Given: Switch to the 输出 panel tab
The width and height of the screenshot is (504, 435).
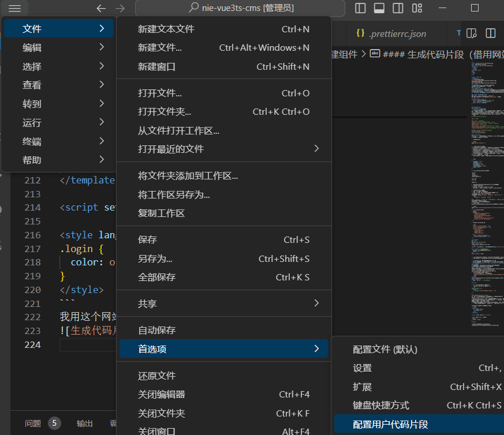Looking at the screenshot, I should coord(85,424).
